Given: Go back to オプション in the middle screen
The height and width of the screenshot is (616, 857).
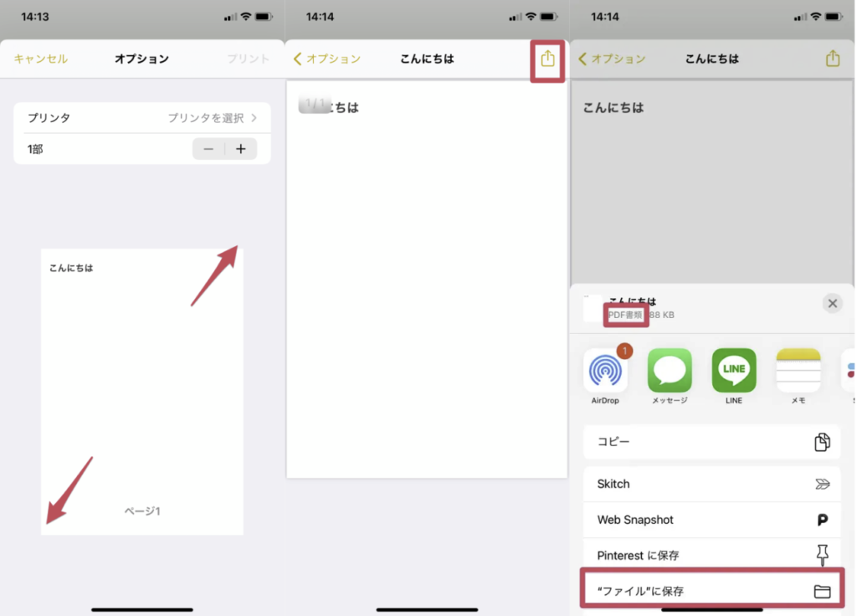Looking at the screenshot, I should tap(327, 59).
